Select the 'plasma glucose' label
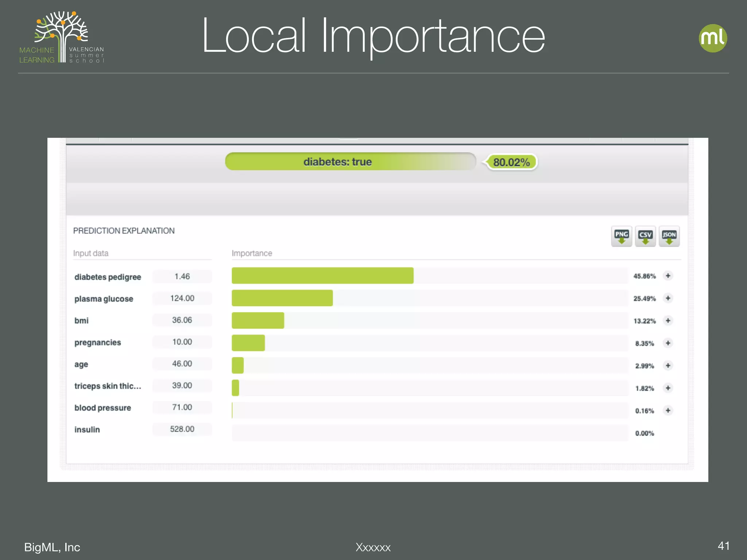747x560 pixels. [x=104, y=299]
